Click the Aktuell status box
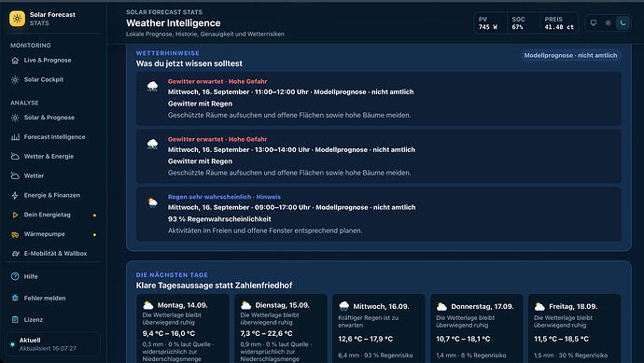644x363 pixels. 53,343
